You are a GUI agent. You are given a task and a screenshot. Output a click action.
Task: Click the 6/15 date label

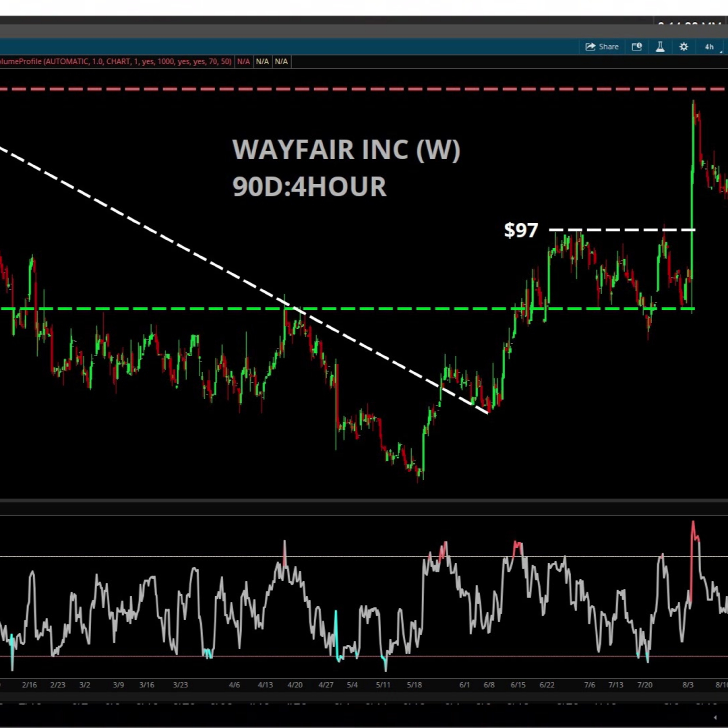point(518,685)
